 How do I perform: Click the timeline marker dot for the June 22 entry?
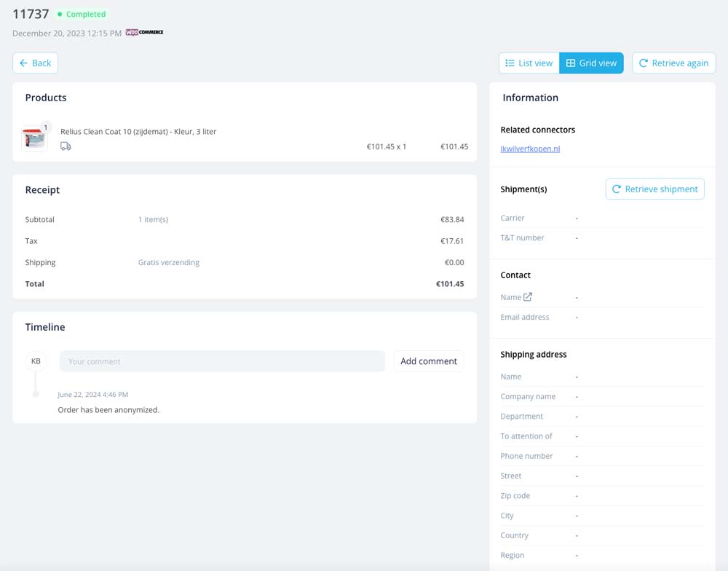pos(36,395)
